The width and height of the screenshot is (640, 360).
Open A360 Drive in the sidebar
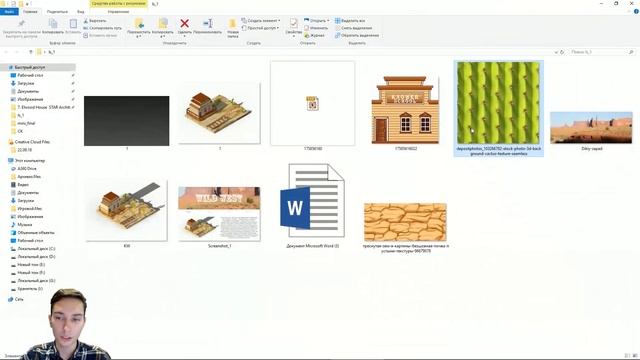click(27, 169)
